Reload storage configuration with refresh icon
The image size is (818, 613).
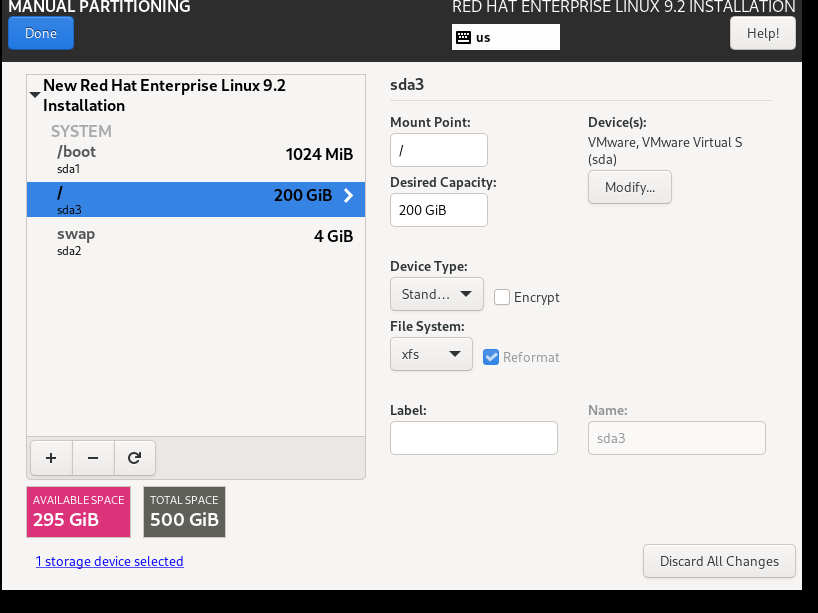135,458
